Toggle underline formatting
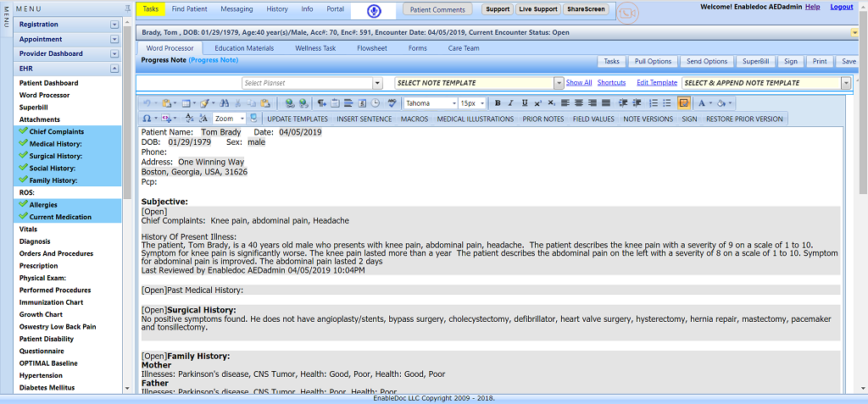This screenshot has height=404, width=868. pyautogui.click(x=525, y=103)
